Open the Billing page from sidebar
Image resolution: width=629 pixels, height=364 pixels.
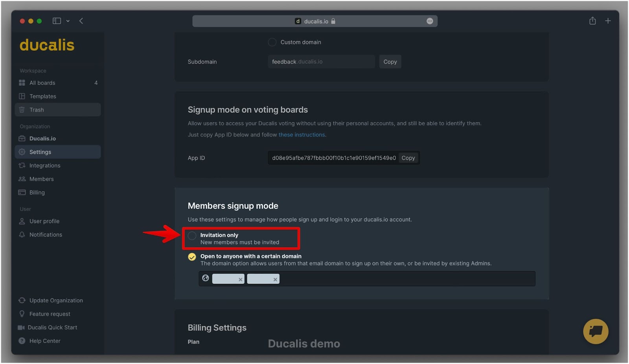click(x=37, y=192)
